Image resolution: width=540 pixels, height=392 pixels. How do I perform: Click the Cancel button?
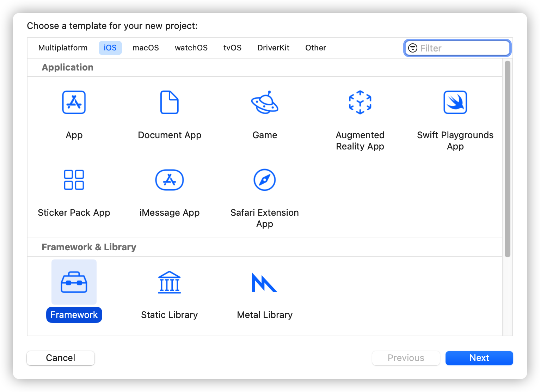(x=61, y=358)
